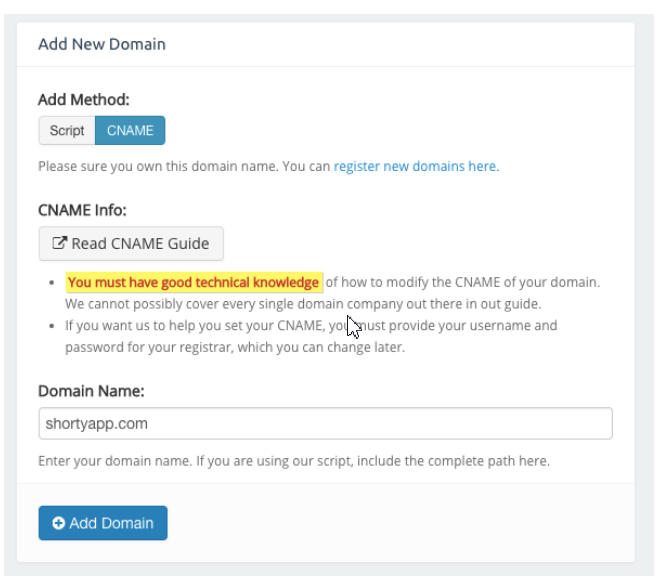This screenshot has width=666, height=584.
Task: Click the "Add Method:" label
Action: pos(84,99)
